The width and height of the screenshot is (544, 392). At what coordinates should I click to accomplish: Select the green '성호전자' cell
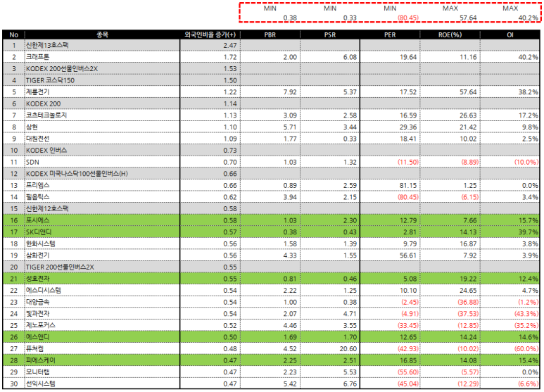(x=102, y=279)
